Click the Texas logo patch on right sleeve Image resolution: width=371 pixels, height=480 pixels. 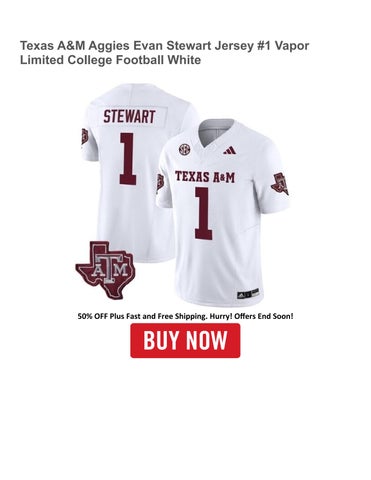(x=280, y=184)
